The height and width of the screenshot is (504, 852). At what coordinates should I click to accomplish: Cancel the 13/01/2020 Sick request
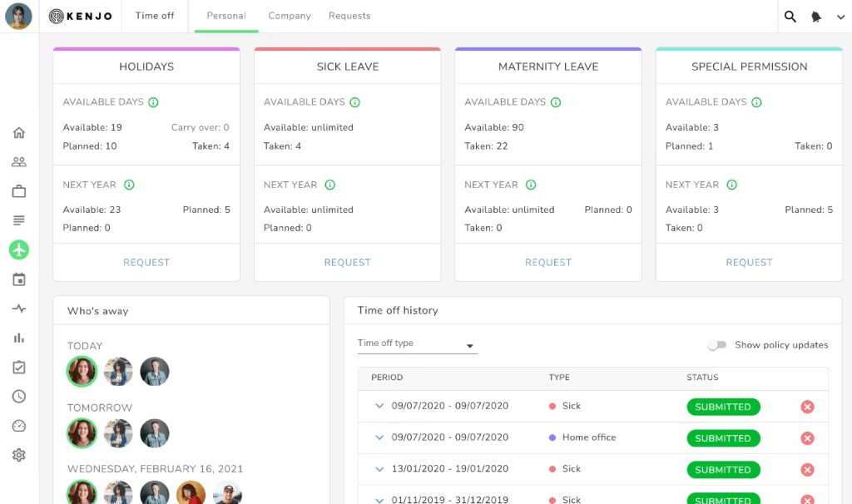coord(807,470)
